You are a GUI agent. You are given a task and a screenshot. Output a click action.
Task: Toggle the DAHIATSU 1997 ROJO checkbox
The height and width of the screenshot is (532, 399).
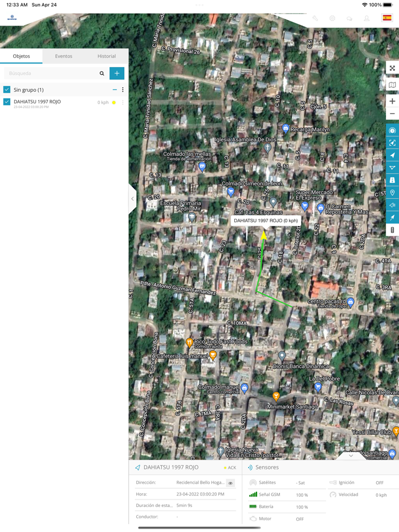(x=7, y=101)
